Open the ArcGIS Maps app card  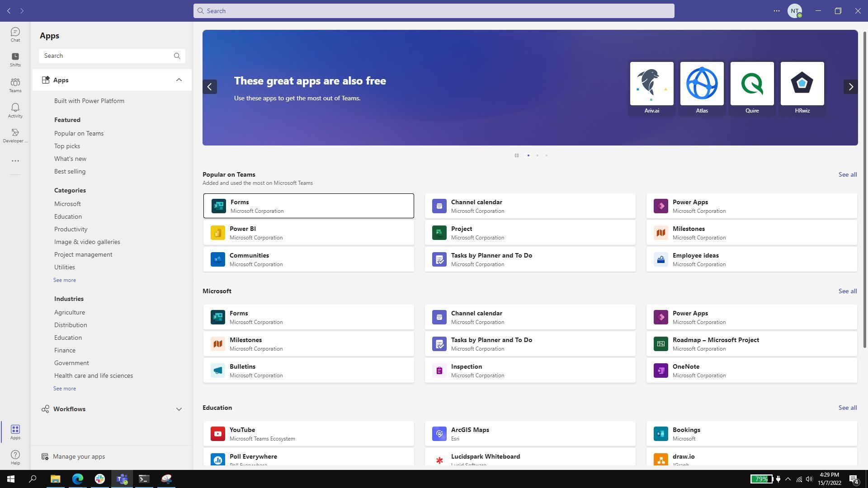pos(530,434)
